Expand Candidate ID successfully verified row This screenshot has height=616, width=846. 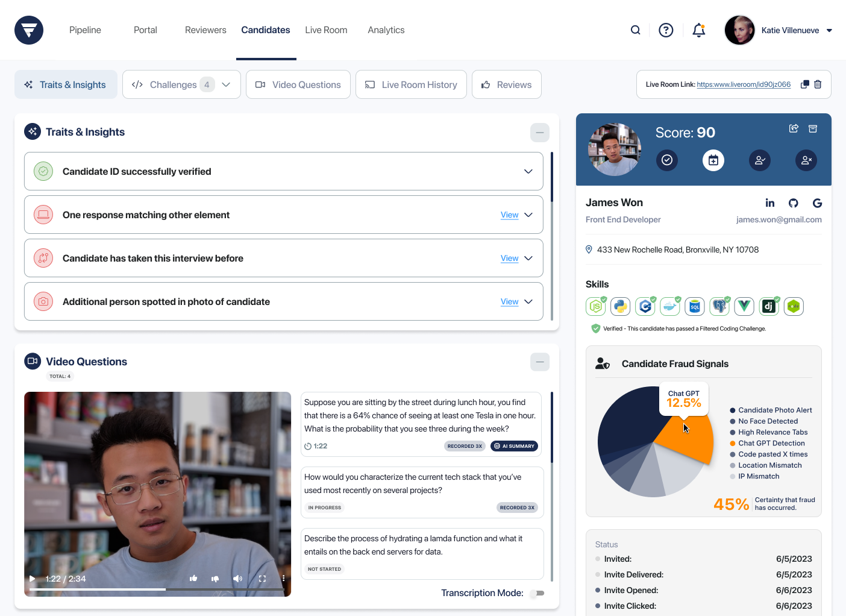528,172
